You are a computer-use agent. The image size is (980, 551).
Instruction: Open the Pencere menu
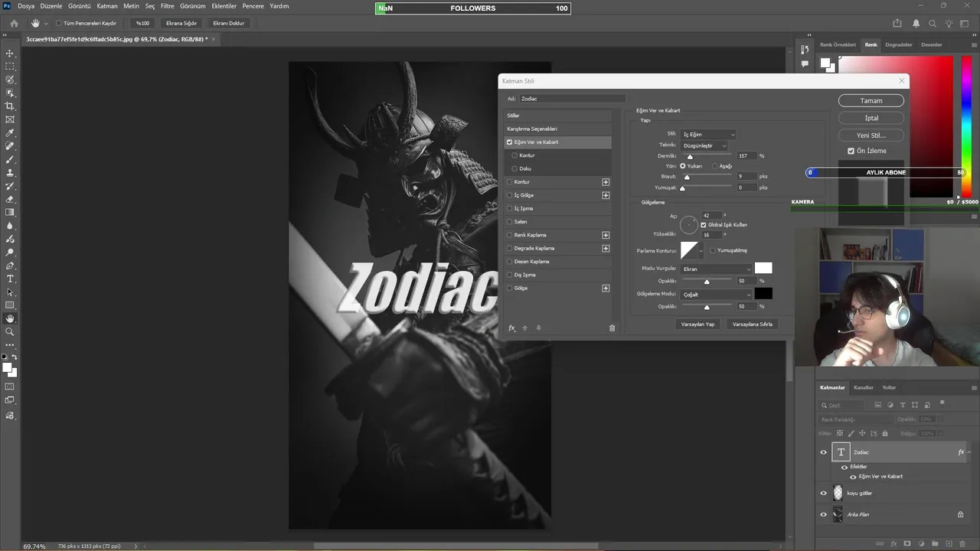(x=253, y=6)
